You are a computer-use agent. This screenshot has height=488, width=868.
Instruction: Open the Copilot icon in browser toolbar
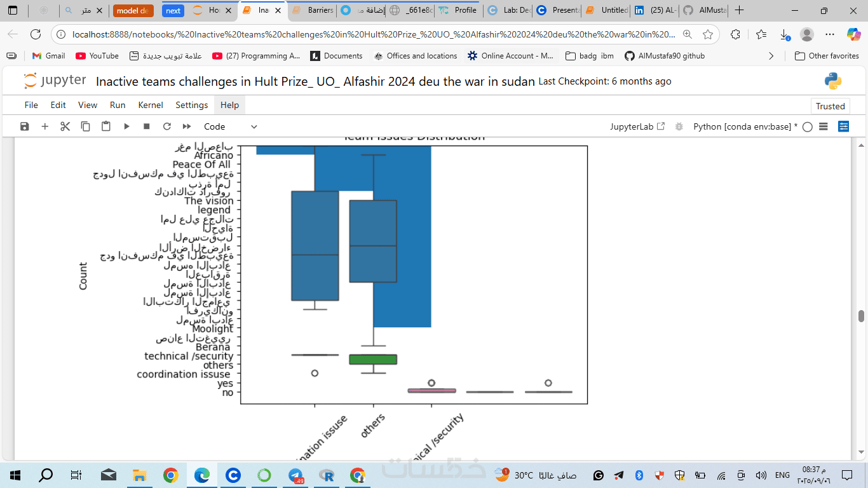click(x=853, y=34)
